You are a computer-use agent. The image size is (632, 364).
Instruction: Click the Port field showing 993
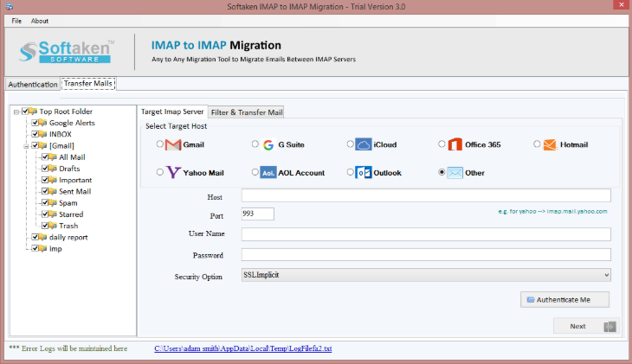[257, 214]
